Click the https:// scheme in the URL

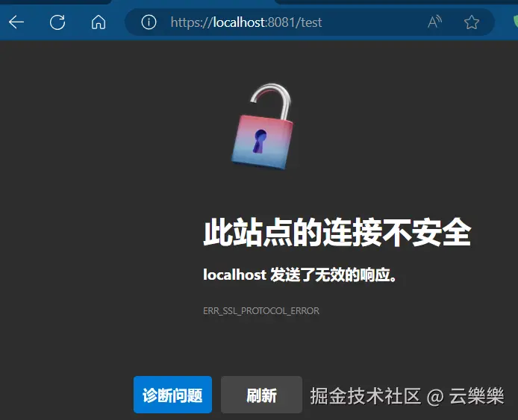[x=192, y=22]
